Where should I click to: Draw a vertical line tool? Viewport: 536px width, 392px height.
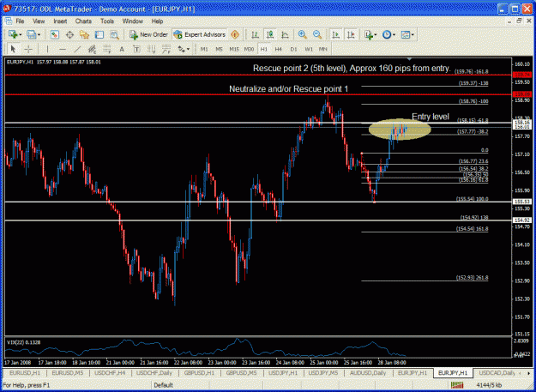click(x=47, y=49)
